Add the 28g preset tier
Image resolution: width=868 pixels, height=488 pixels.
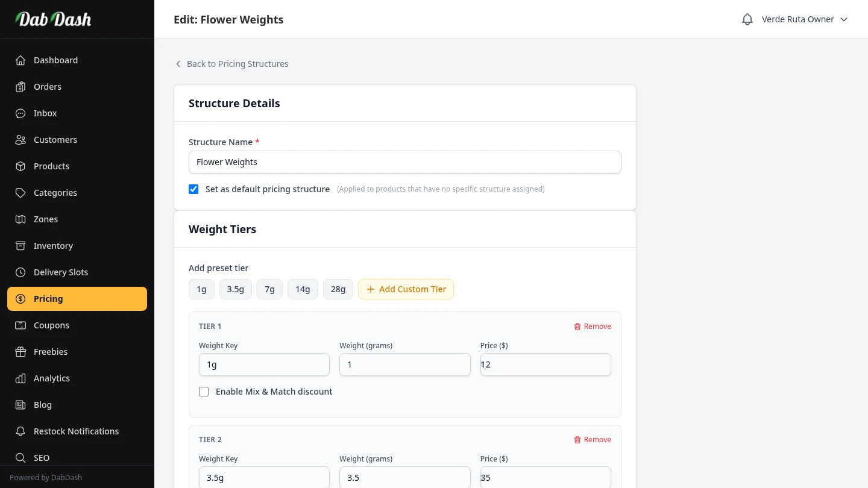(x=338, y=289)
